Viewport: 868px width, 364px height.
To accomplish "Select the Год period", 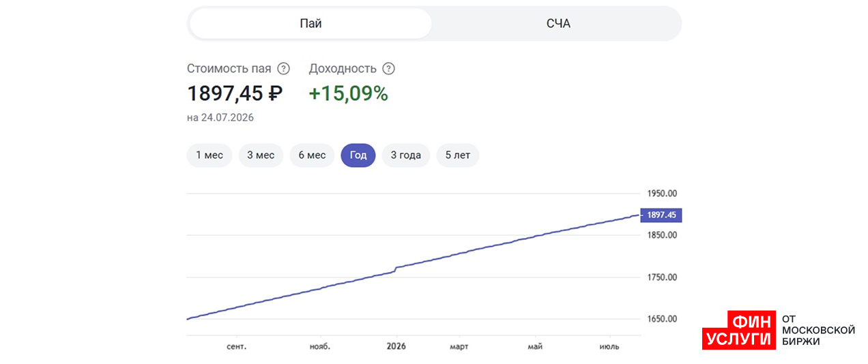I will coord(358,155).
